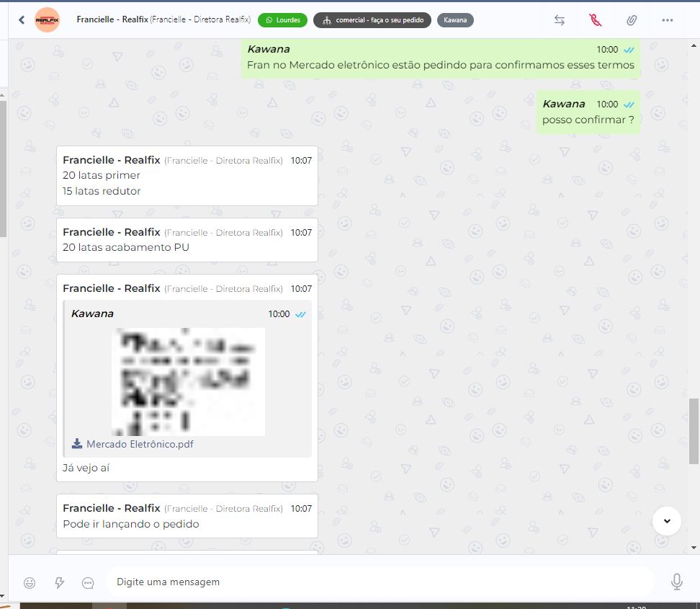Click the speech bubble icon beside message box
The image size is (700, 609).
89,582
